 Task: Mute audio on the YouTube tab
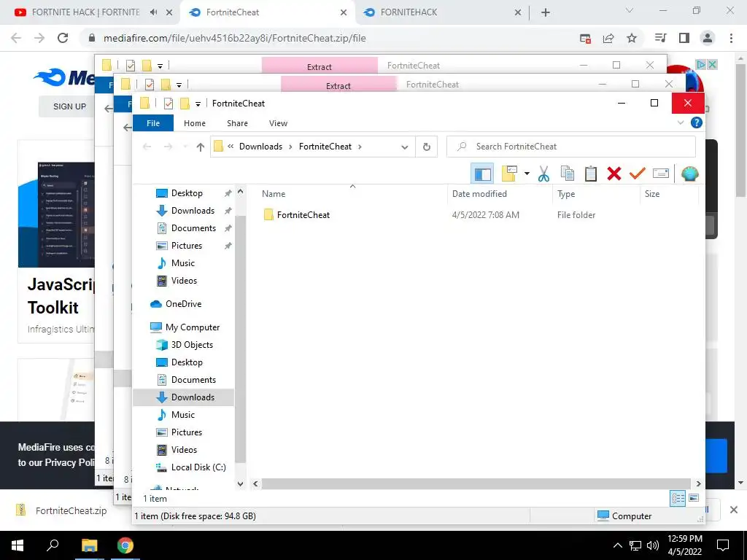153,12
